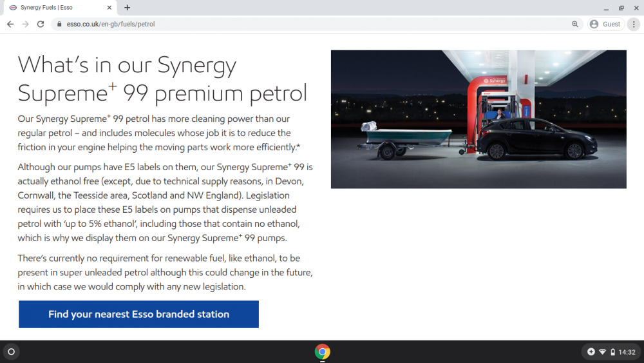The image size is (644, 363).
Task: Click the heading "What's in our Synergy"
Action: click(128, 65)
